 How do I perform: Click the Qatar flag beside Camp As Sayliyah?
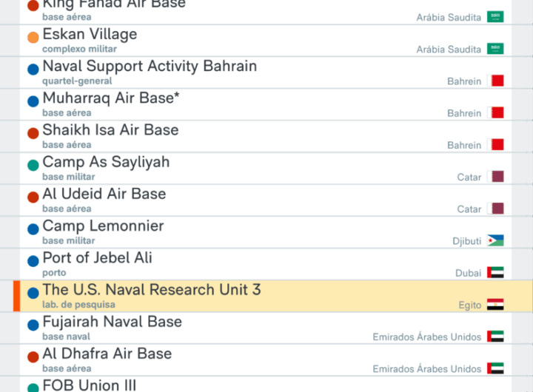[497, 177]
